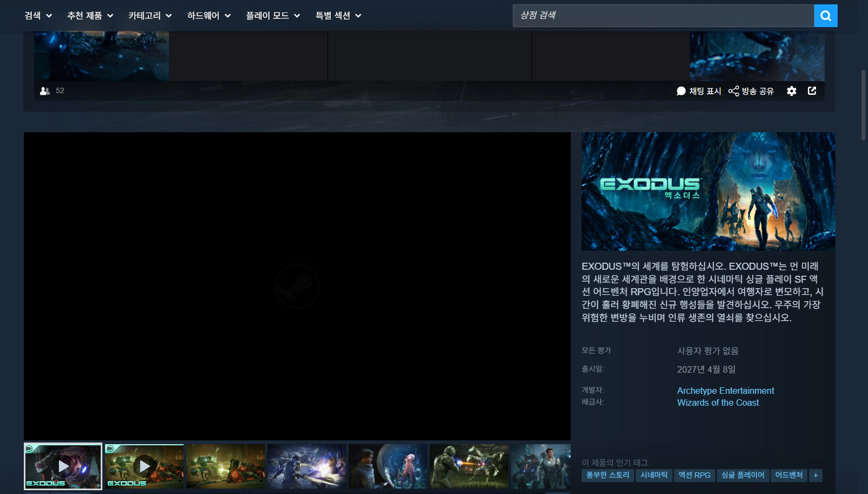Viewport: 868px width, 494px height.
Task: Open broadcast settings gear icon
Action: click(x=792, y=91)
